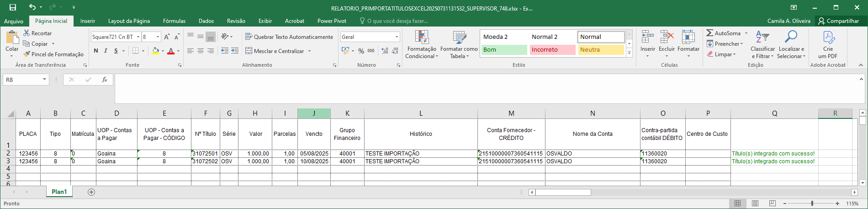
Task: Expand the Name Box dropdown arrow
Action: (44, 80)
